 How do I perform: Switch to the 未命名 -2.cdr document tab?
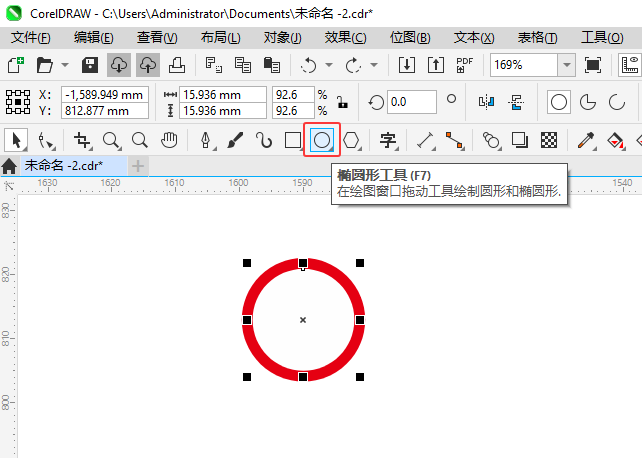[74, 166]
